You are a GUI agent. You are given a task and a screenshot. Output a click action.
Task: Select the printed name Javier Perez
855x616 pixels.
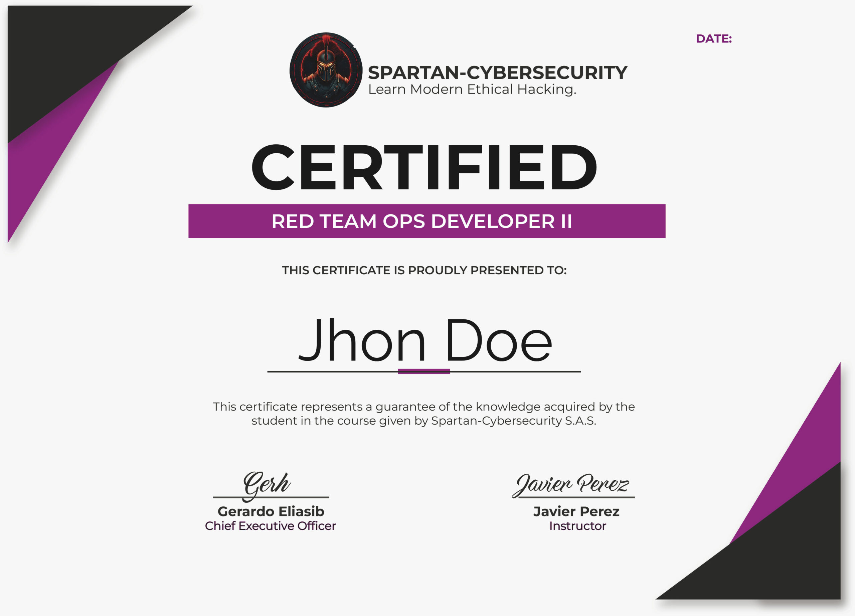coord(576,511)
